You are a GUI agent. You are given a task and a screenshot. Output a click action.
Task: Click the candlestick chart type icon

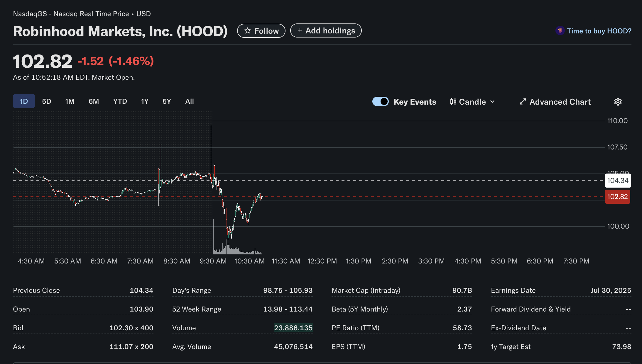[x=453, y=102]
